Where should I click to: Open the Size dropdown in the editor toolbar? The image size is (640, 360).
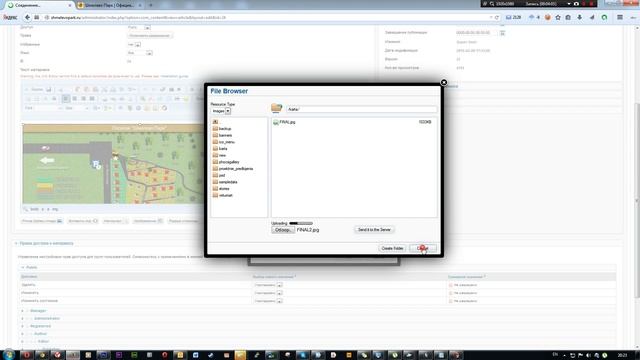tap(76, 108)
